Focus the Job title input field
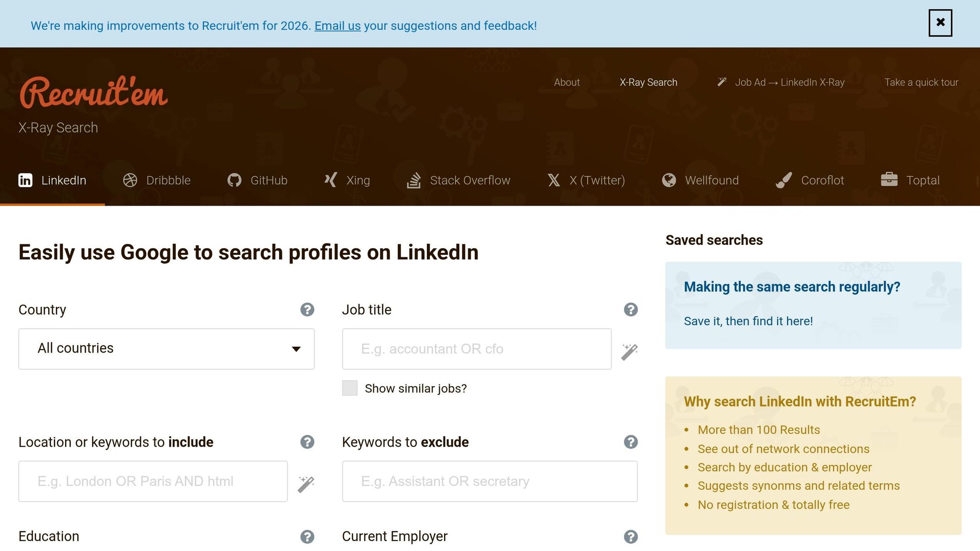Screen dimensions: 980x551 coord(477,349)
